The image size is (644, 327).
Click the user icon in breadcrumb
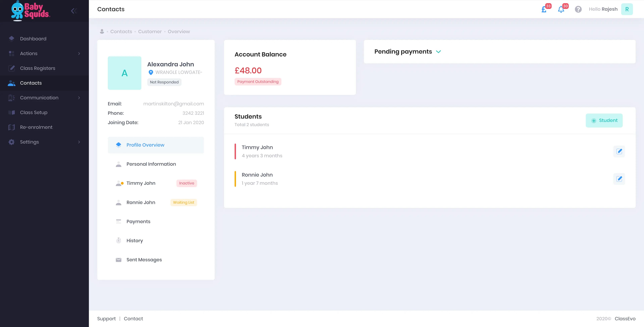point(102,31)
